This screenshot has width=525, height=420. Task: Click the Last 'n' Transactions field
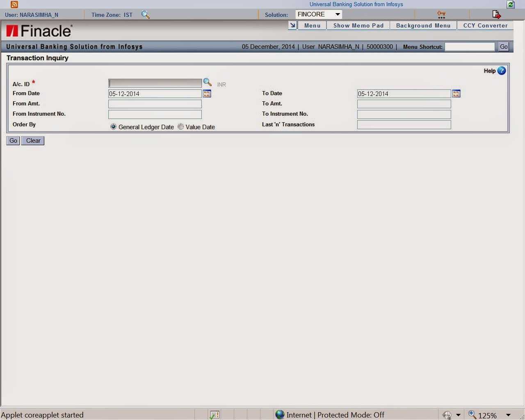(404, 125)
